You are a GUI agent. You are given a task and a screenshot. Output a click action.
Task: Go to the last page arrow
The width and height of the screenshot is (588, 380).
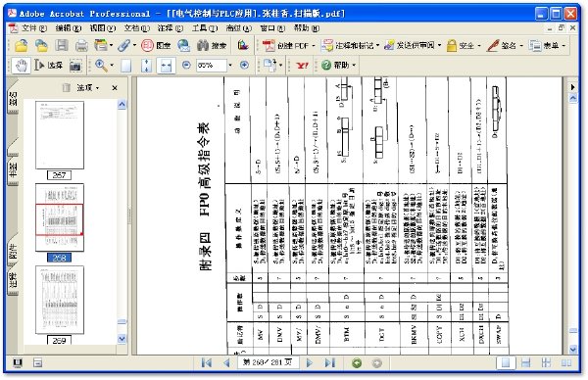(x=329, y=362)
